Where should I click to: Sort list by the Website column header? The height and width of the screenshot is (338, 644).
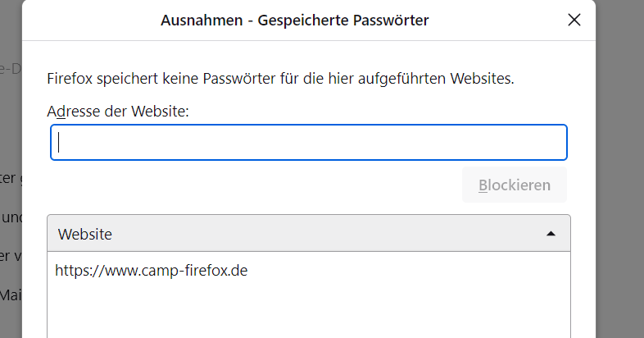85,234
